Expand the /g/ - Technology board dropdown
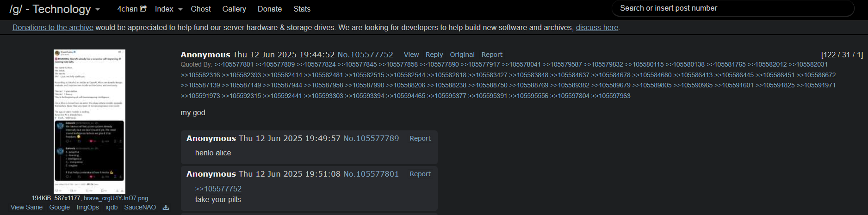 pyautogui.click(x=55, y=9)
